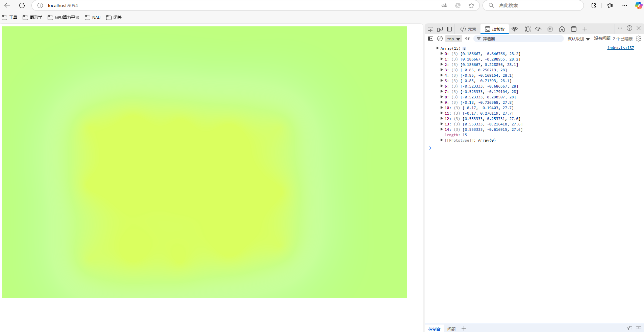Click the console filter input field

[519, 39]
